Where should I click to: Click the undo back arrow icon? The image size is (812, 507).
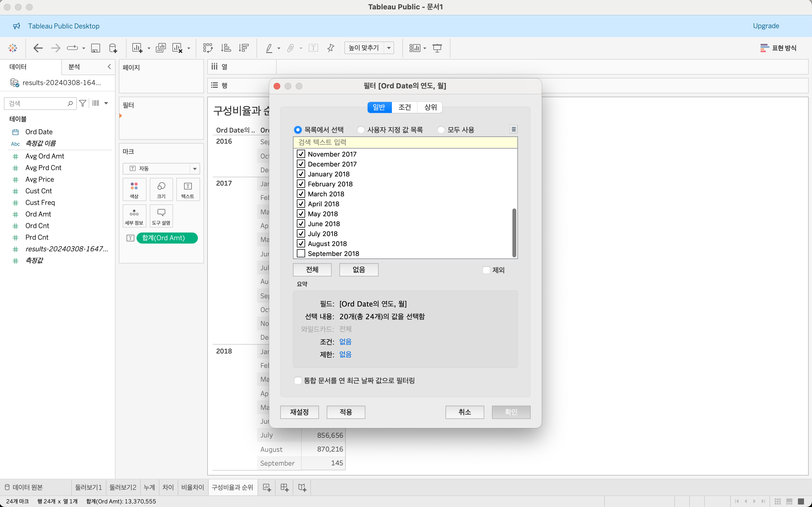[x=38, y=48]
